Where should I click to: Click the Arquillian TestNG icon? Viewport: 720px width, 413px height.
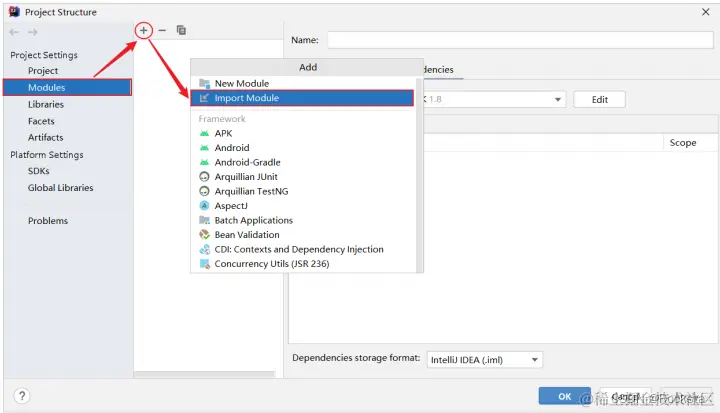point(204,191)
